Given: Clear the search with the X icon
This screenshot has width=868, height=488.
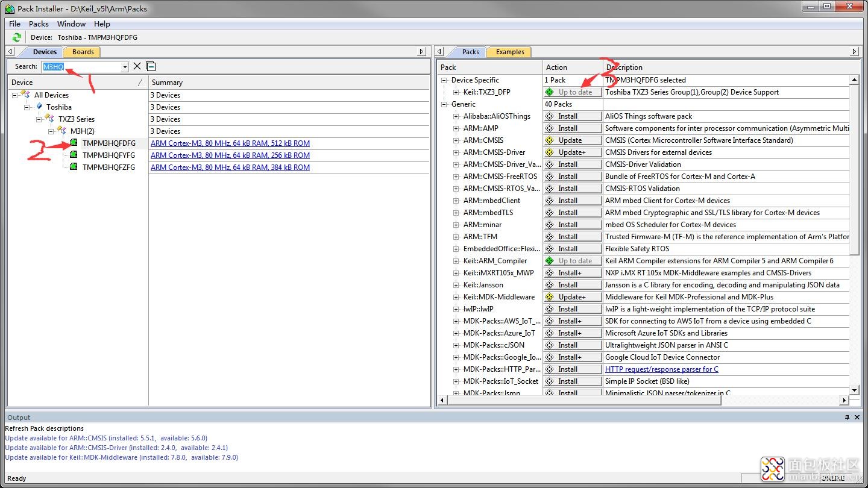Looking at the screenshot, I should coord(137,66).
